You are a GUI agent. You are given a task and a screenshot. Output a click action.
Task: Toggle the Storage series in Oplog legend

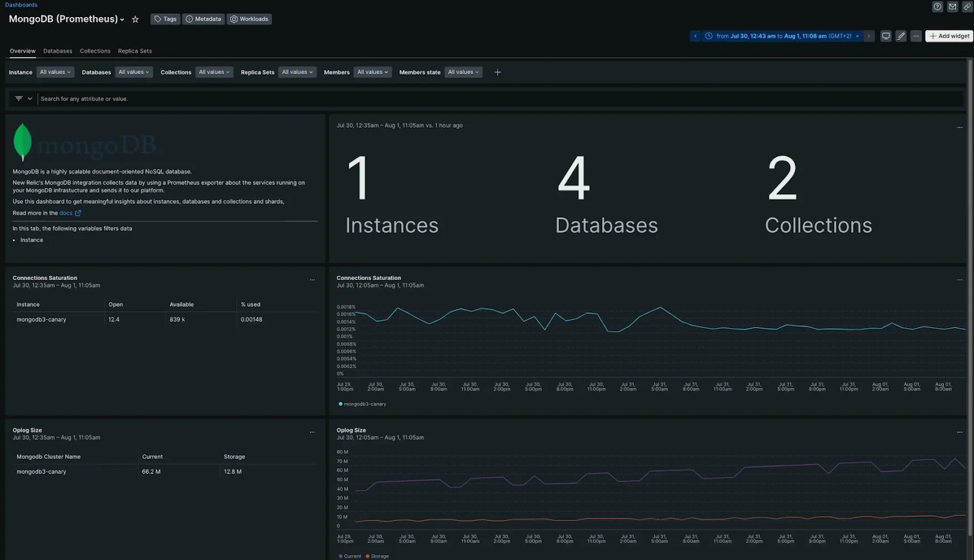click(377, 556)
